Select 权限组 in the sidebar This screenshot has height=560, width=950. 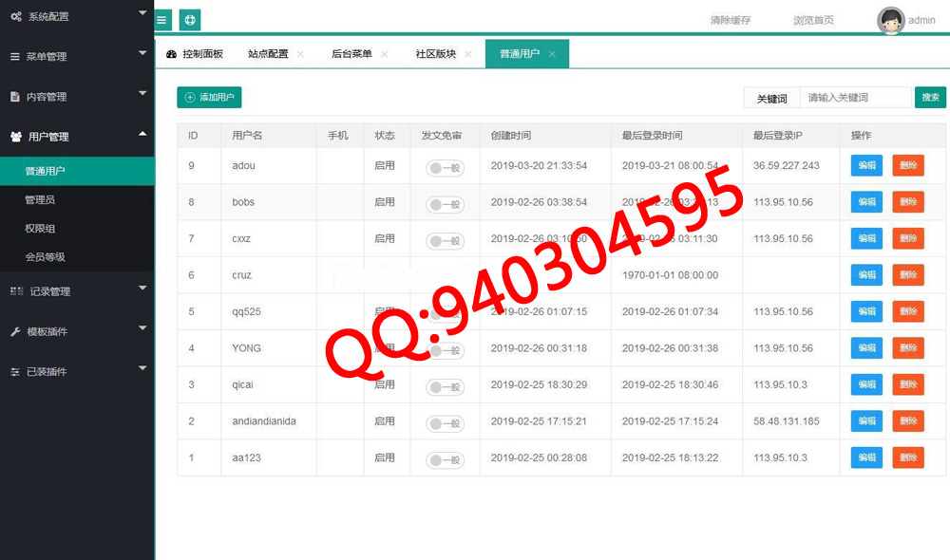coord(40,228)
